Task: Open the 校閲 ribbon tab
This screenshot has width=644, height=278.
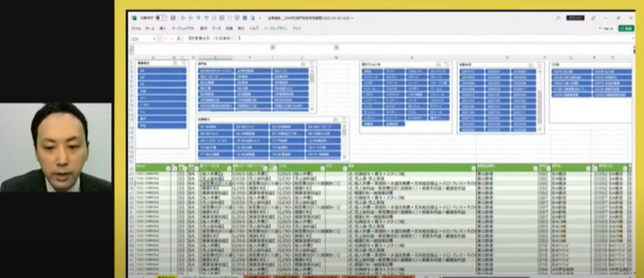Action: click(x=229, y=28)
